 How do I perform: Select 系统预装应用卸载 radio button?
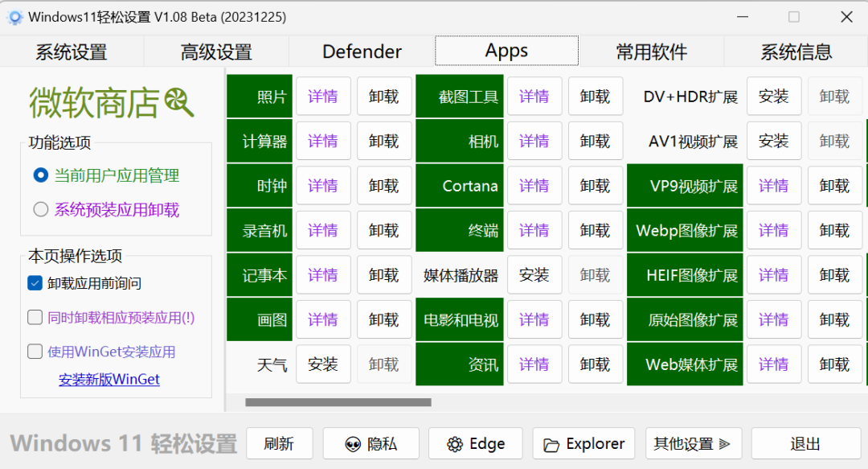(x=41, y=209)
